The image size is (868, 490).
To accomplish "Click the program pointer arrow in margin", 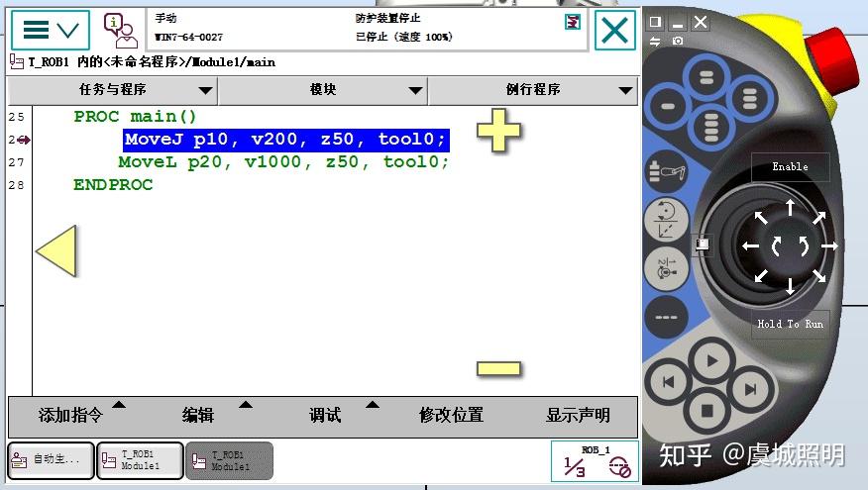I will click(x=23, y=140).
